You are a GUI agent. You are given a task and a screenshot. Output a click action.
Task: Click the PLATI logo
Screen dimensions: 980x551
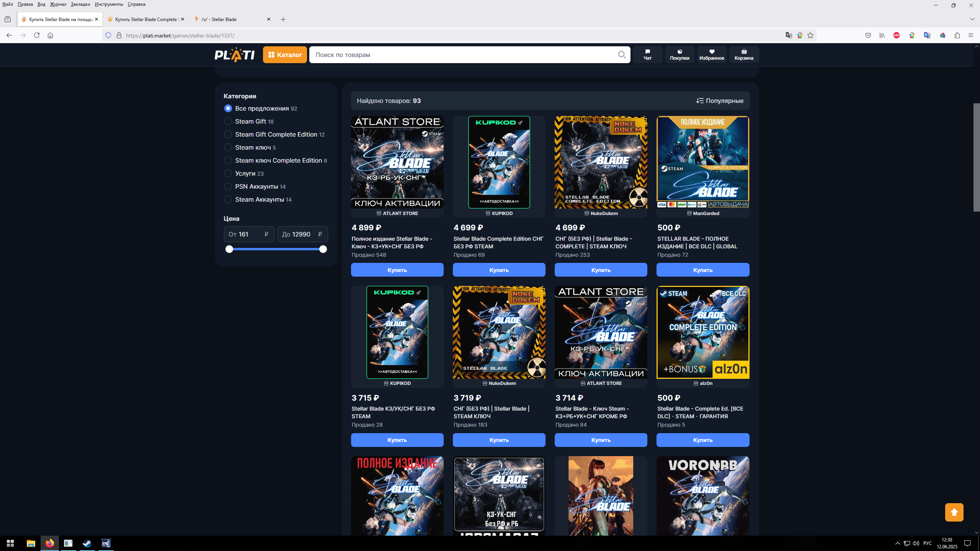click(235, 55)
